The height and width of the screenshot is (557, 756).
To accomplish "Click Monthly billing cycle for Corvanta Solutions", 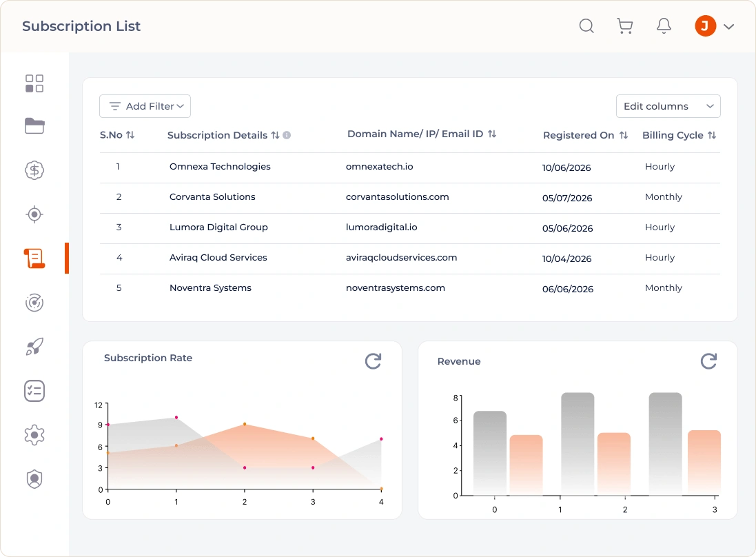I will [664, 196].
